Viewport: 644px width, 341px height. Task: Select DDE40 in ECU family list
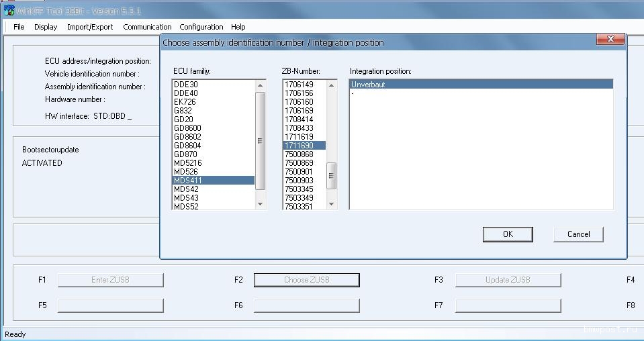pyautogui.click(x=186, y=93)
